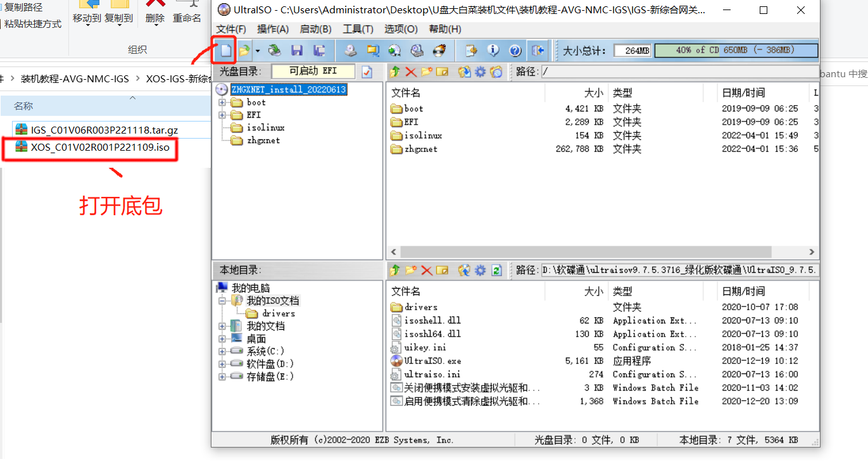Click the blue question mark Help icon
868x464 pixels.
[x=515, y=50]
